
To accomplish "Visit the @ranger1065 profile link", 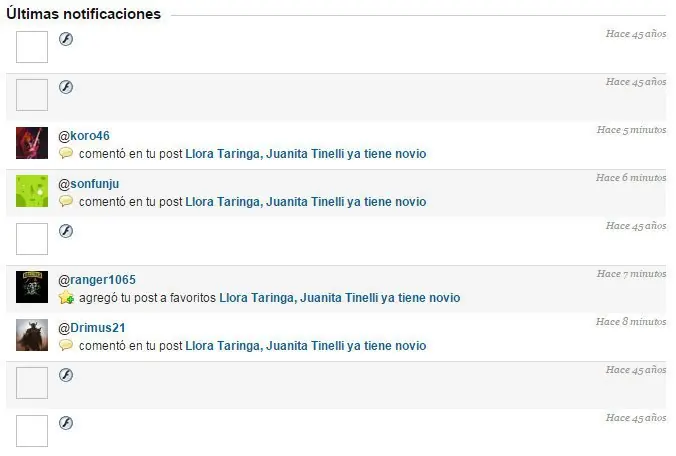I will click(97, 280).
